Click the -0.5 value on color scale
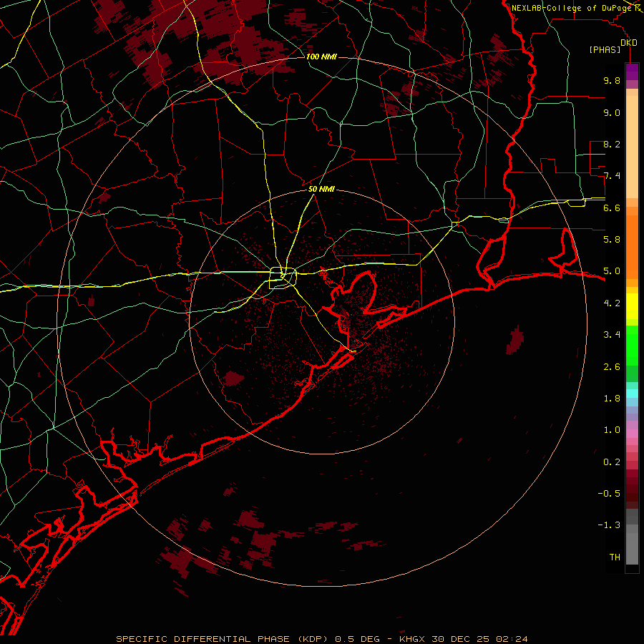This screenshot has width=644, height=644. 609,494
